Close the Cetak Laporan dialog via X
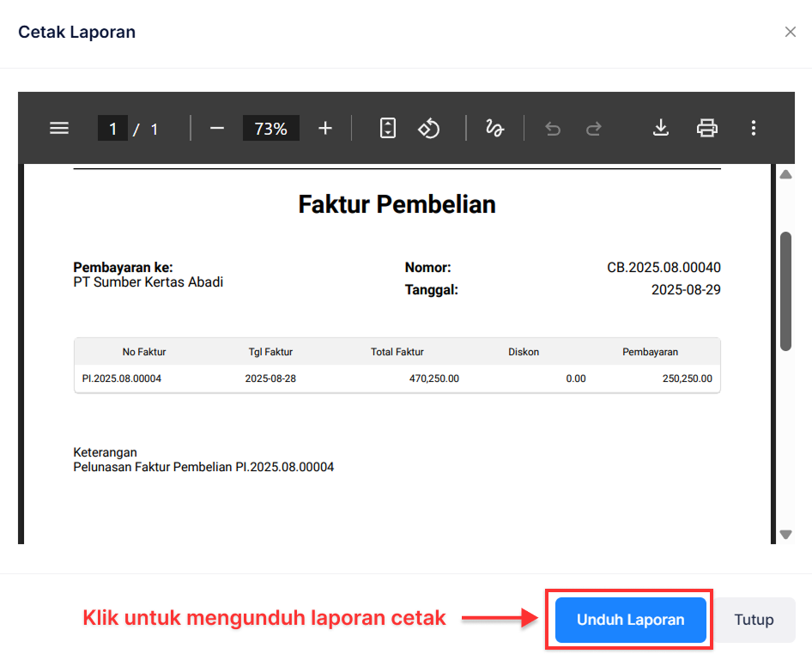This screenshot has height=660, width=812. pyautogui.click(x=791, y=32)
